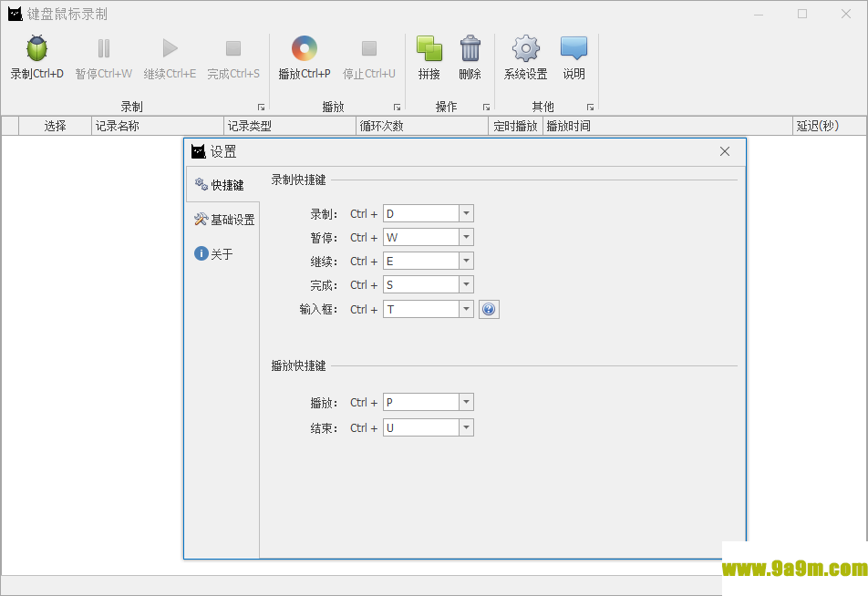The height and width of the screenshot is (596, 868).
Task: Expand the 播放 group launcher arrow
Action: [397, 108]
